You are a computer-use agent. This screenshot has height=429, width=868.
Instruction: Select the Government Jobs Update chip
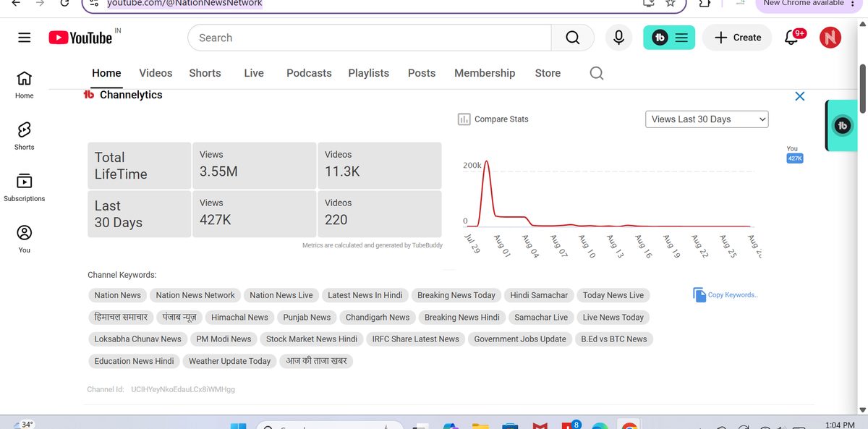520,339
